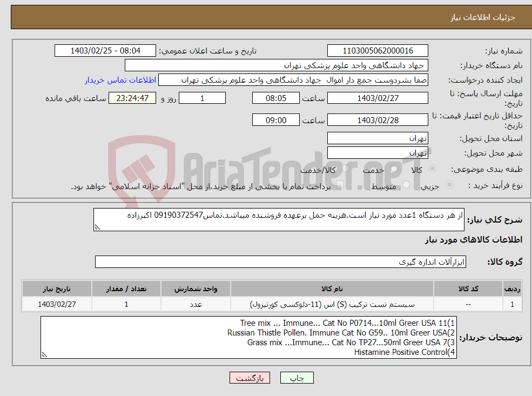Toggle the Islamic treasury payment checkbox
The height and width of the screenshot is (396, 532).
340,185
